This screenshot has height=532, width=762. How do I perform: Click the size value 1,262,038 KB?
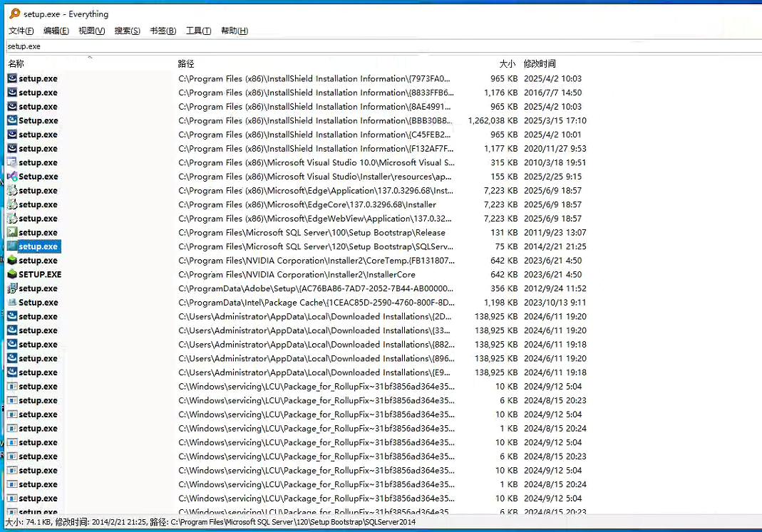tap(493, 120)
